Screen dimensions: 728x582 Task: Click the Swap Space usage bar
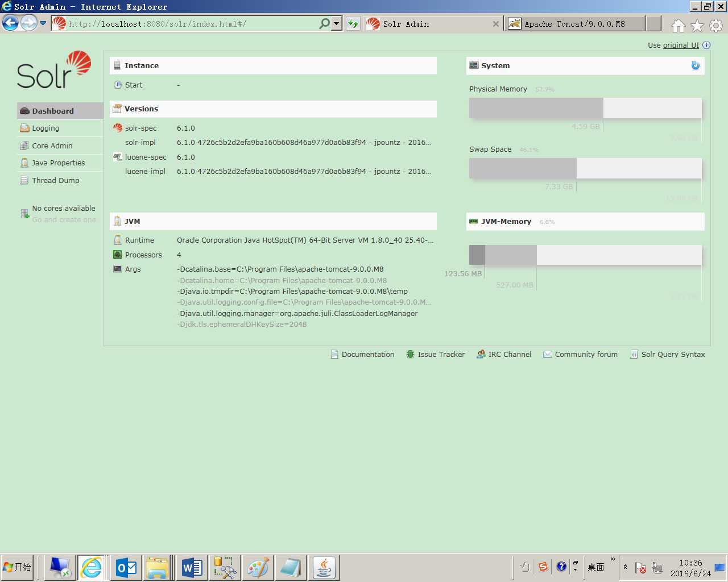pos(585,168)
